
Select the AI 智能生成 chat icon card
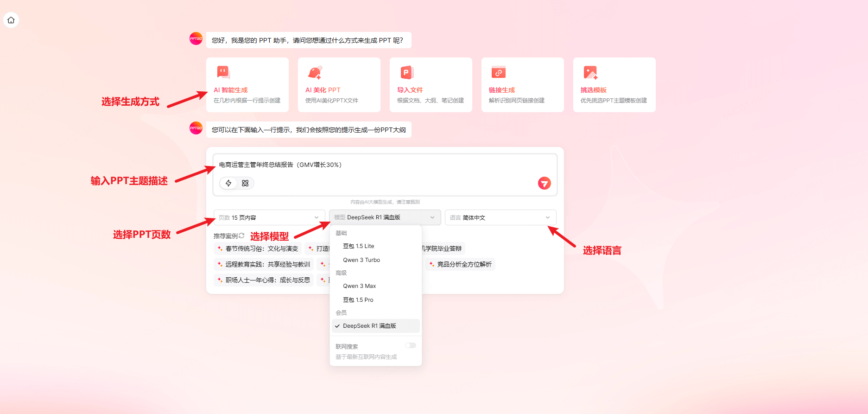247,85
